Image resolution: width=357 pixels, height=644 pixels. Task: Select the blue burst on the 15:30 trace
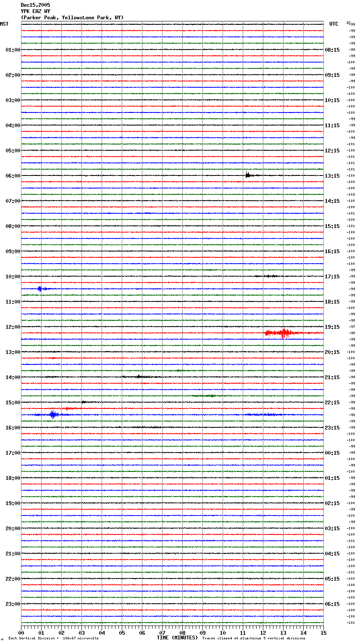pyautogui.click(x=53, y=415)
